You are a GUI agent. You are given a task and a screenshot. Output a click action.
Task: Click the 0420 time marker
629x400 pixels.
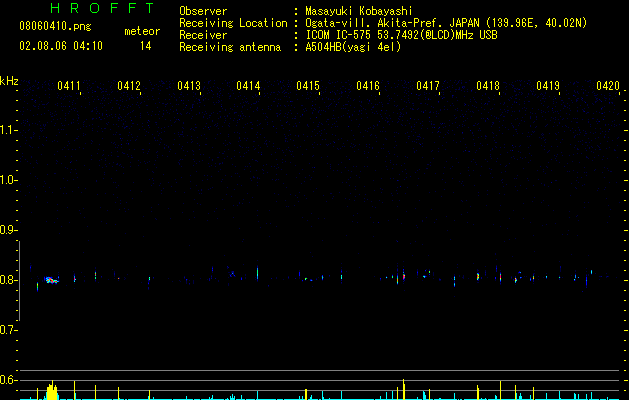(x=608, y=86)
